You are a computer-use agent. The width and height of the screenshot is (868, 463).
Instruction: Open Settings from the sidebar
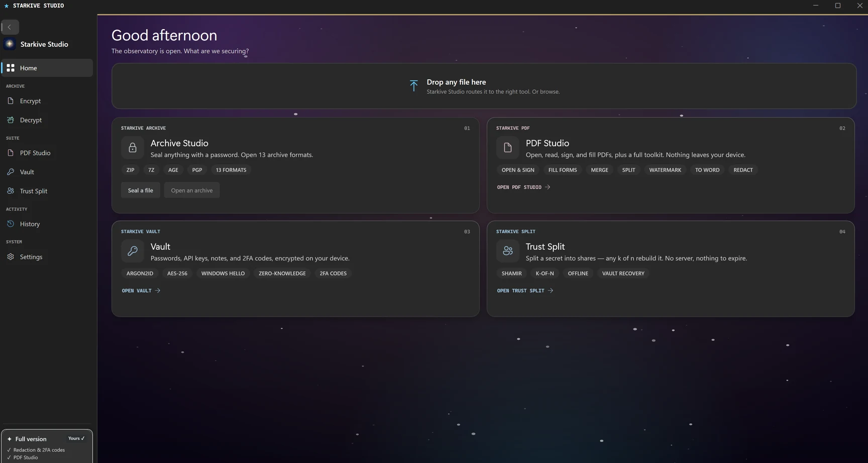pos(47,257)
